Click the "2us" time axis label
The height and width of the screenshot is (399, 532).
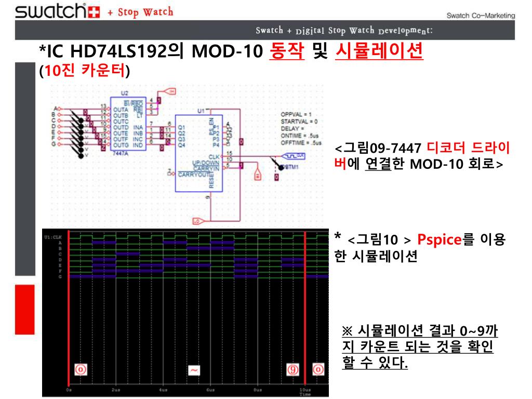click(x=116, y=390)
